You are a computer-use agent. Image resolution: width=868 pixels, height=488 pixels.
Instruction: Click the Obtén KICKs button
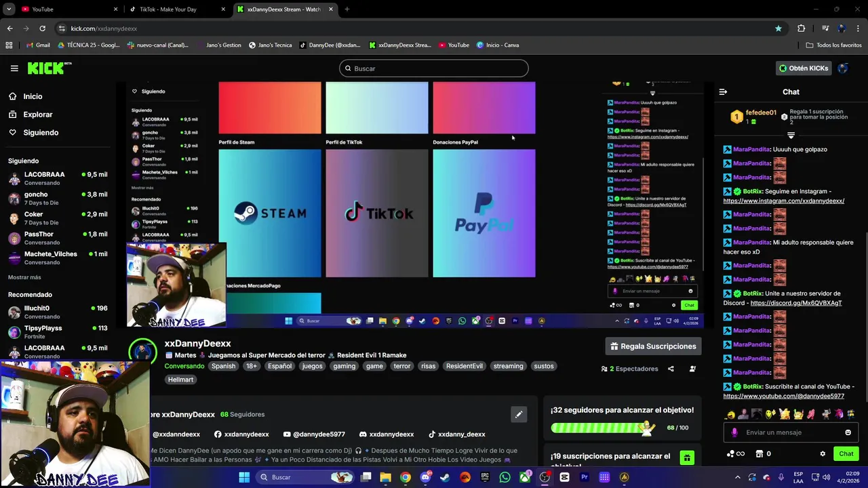(804, 68)
